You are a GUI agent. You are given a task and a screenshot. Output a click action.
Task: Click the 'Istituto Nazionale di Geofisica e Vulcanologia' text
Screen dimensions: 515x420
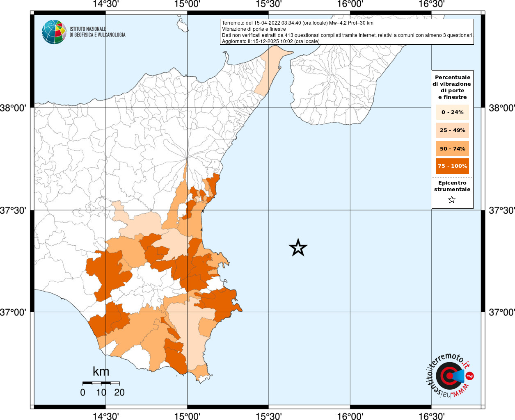97,32
